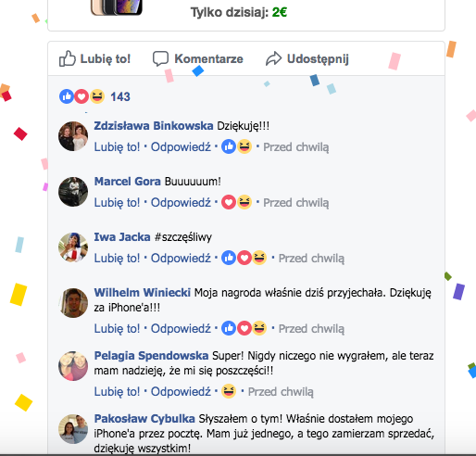Click the heart reaction on Marcel Gora's comment
Viewport: 476px width, 456px height.
(x=229, y=202)
